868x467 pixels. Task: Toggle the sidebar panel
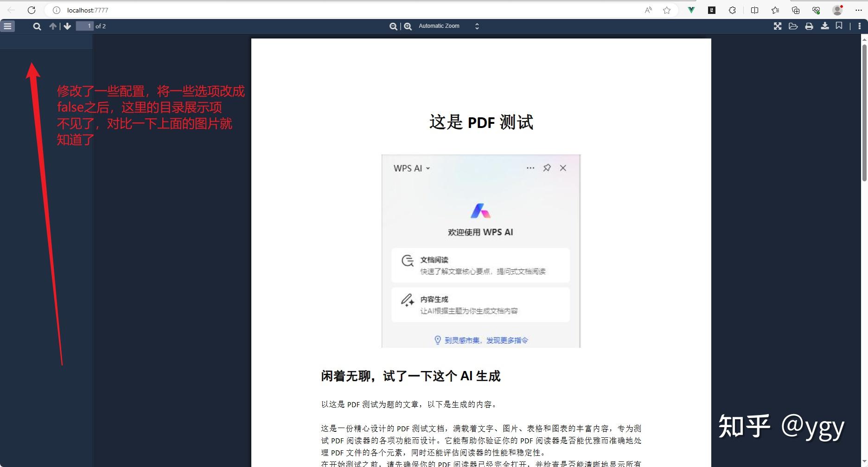pos(7,26)
